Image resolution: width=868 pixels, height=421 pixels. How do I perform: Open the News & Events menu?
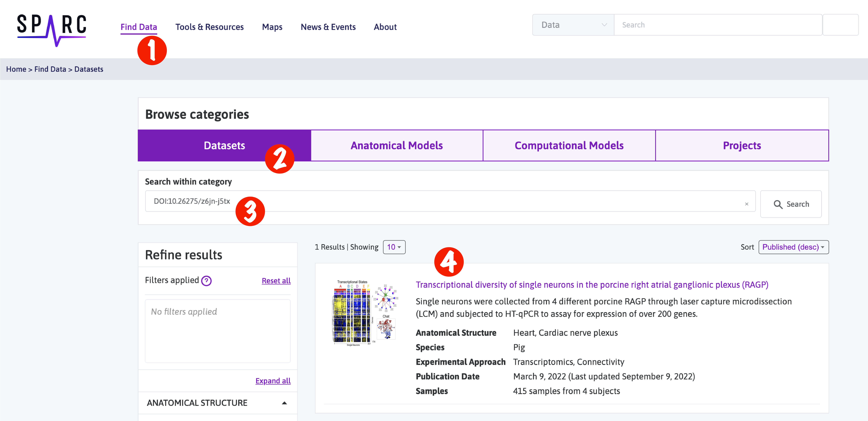tap(328, 27)
